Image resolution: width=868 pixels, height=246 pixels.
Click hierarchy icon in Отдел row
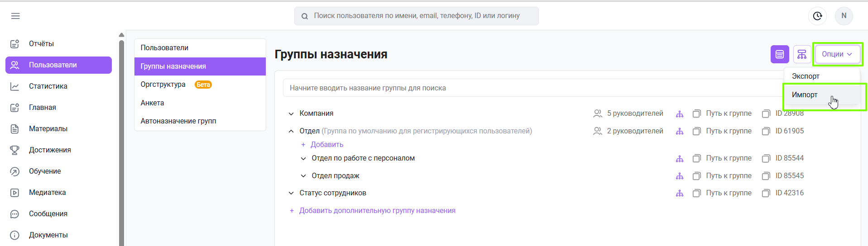(680, 132)
